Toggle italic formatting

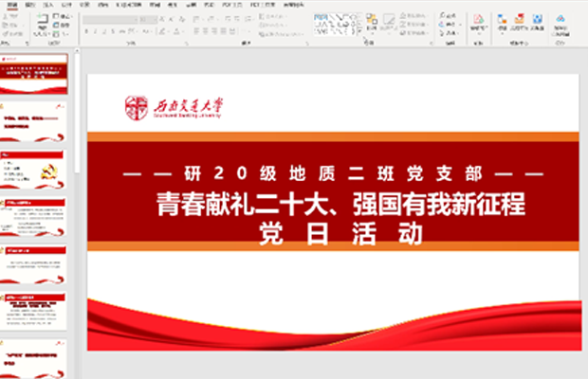click(x=94, y=31)
